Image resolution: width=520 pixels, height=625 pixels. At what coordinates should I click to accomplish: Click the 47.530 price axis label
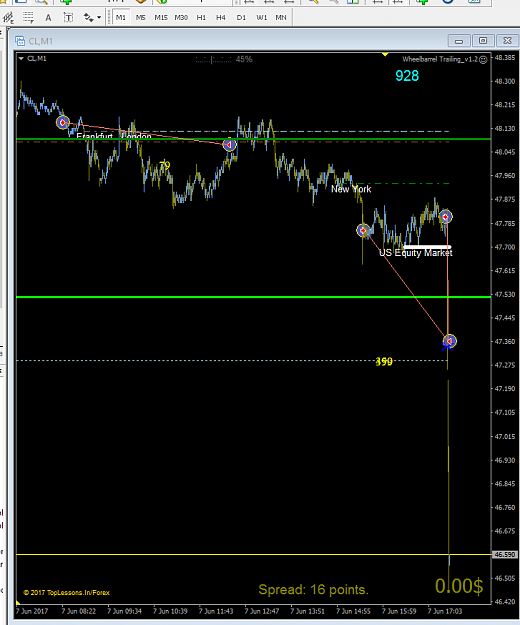point(505,295)
